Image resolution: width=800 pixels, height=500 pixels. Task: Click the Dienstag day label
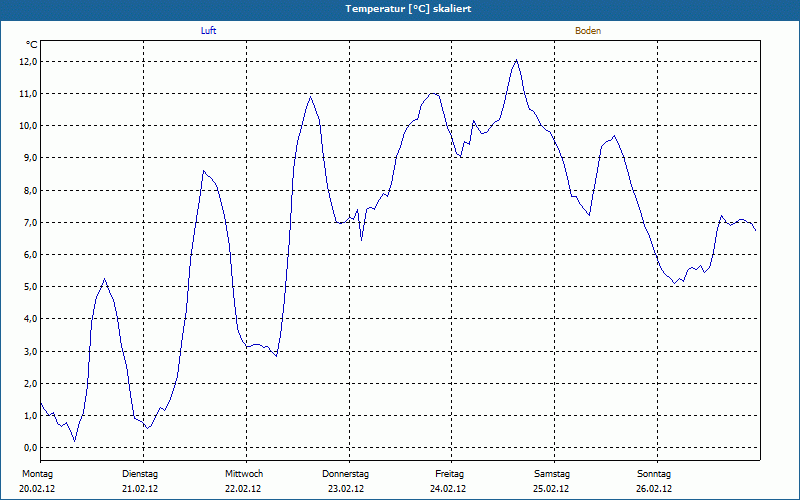140,474
